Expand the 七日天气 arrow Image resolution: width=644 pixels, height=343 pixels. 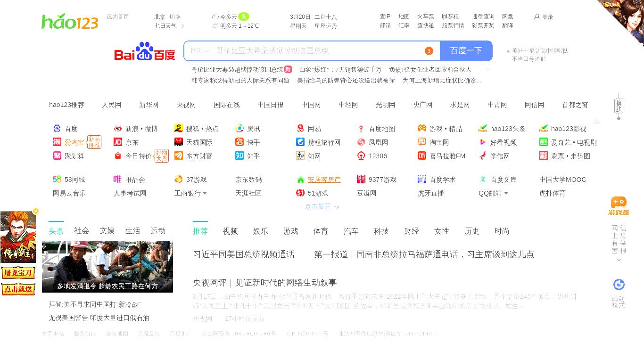pyautogui.click(x=183, y=26)
